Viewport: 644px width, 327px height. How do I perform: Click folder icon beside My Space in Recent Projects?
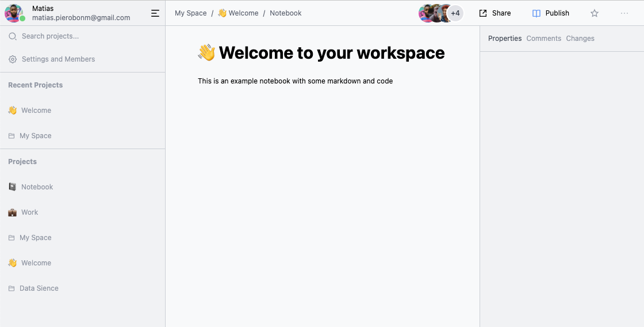[x=11, y=136]
